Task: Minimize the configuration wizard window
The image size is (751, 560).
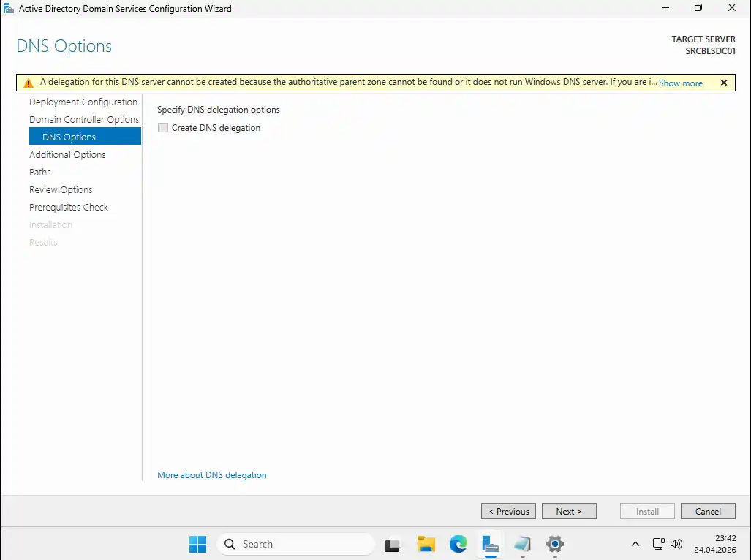Action: (x=665, y=7)
